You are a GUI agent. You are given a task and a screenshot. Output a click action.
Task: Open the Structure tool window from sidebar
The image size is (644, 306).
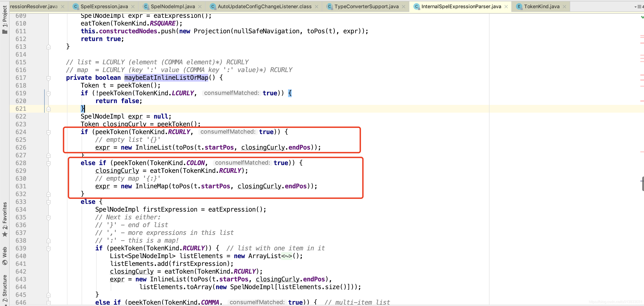[5, 288]
